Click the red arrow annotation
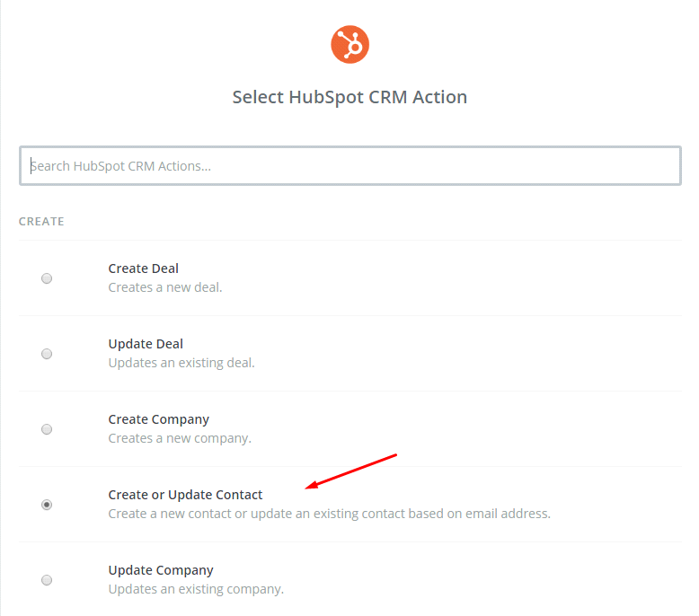699x616 pixels. pyautogui.click(x=351, y=471)
